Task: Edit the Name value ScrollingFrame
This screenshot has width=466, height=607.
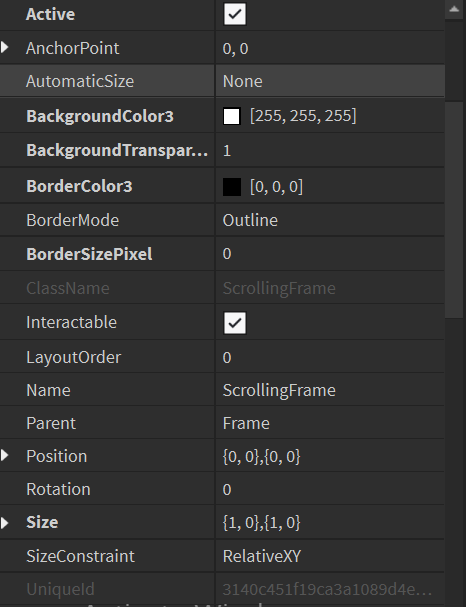Action: (330, 390)
